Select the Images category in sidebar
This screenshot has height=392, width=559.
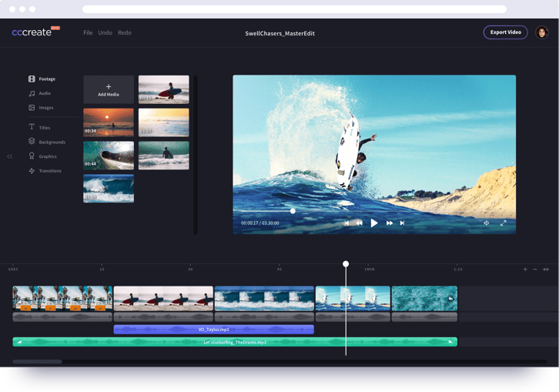pos(45,108)
